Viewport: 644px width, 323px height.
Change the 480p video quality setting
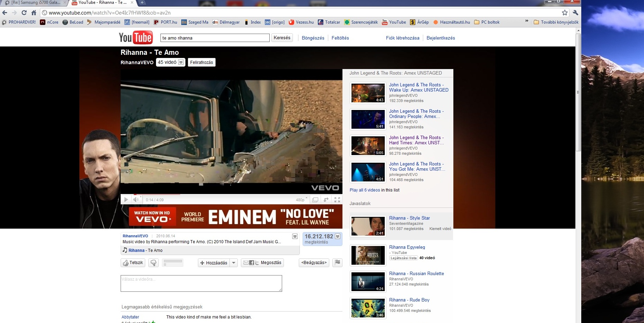coord(302,200)
